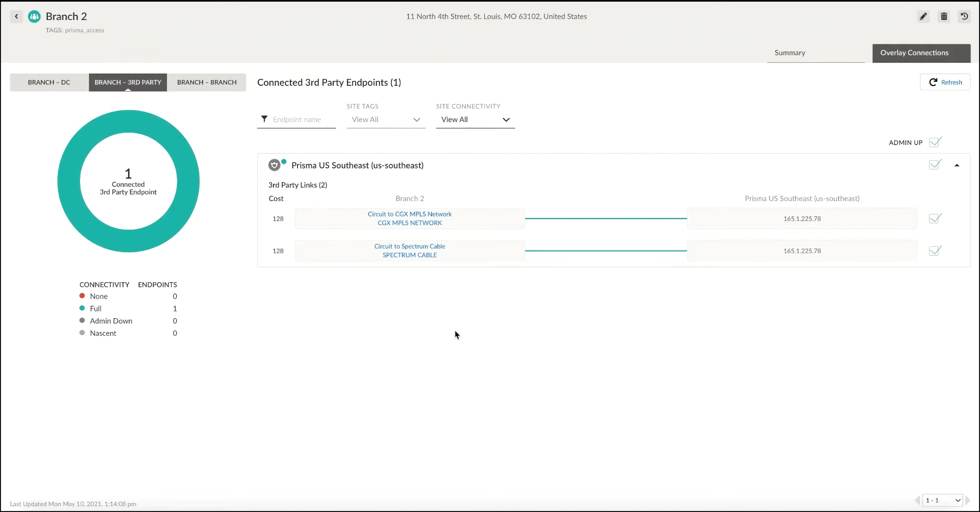
Task: Open the Site Connectivity dropdown
Action: click(475, 120)
